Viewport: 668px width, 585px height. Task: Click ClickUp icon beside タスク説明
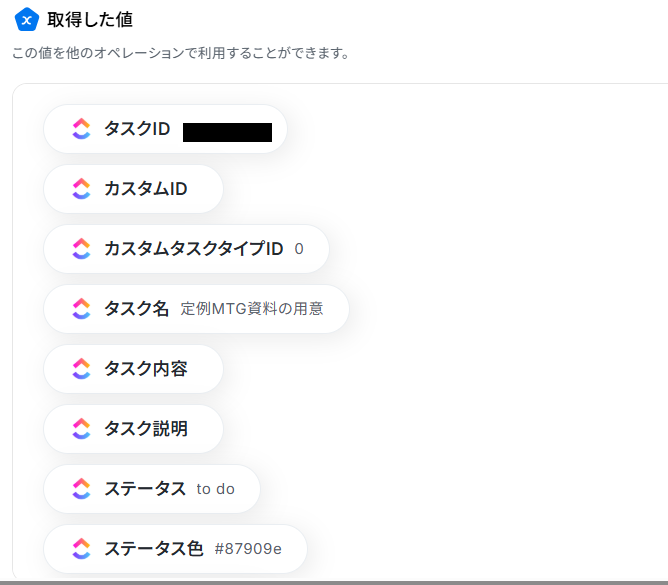tap(82, 429)
